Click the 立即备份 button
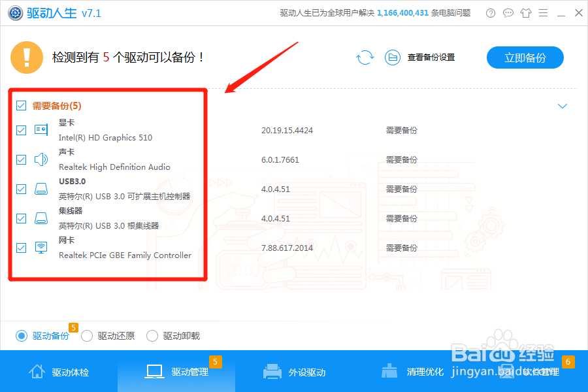This screenshot has height=392, width=588. [525, 57]
